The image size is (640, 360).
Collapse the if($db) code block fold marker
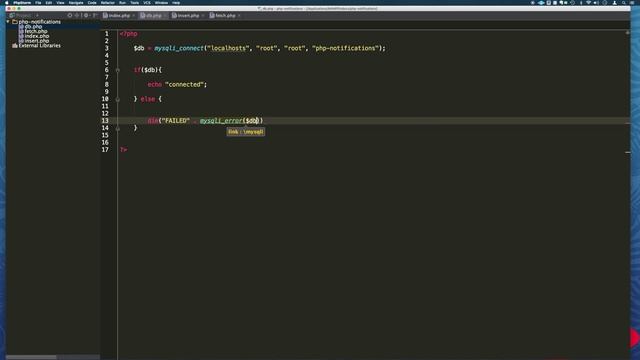[x=118, y=70]
